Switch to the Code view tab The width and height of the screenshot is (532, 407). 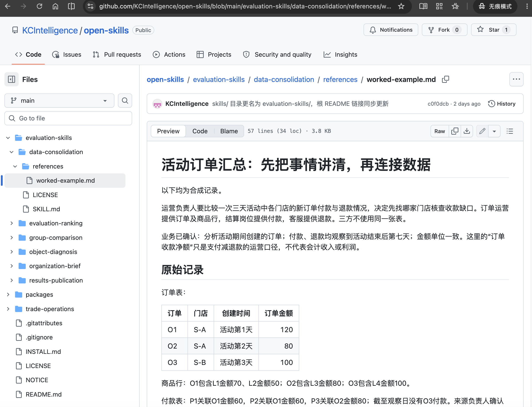click(x=200, y=131)
